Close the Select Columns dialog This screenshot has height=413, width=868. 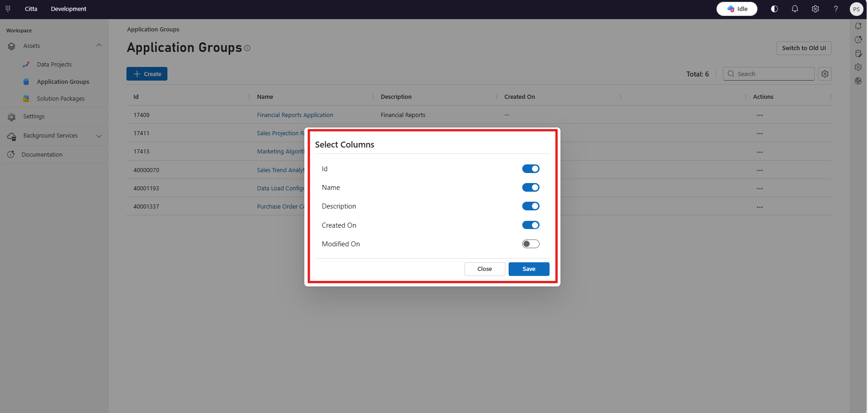(484, 269)
